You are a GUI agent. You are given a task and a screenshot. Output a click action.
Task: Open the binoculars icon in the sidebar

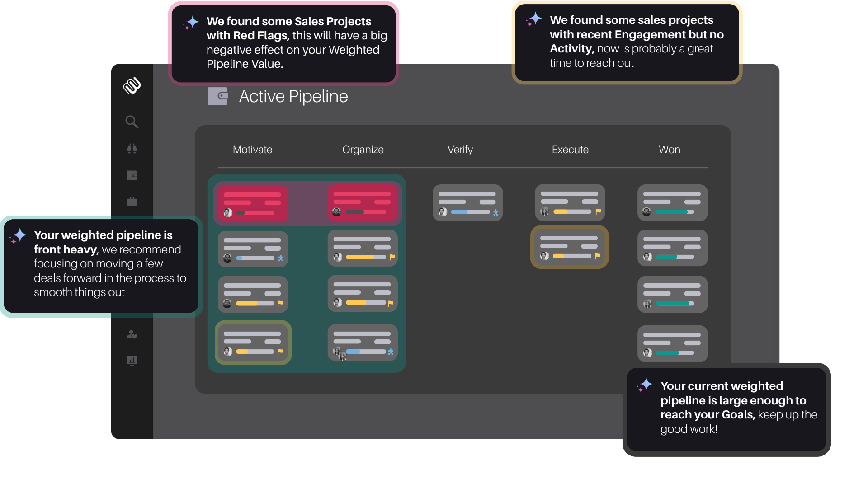click(132, 148)
